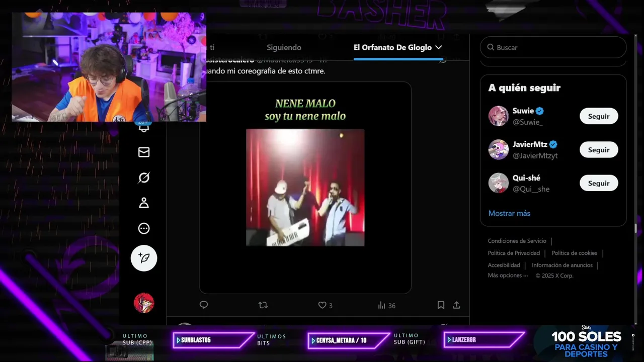Image resolution: width=644 pixels, height=362 pixels.
Task: Click the compose post feather button
Action: pos(144,258)
